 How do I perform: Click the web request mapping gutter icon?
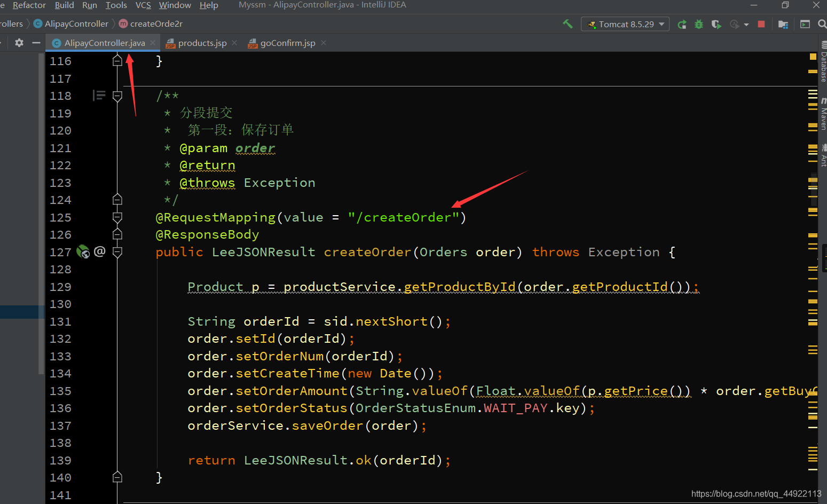83,251
